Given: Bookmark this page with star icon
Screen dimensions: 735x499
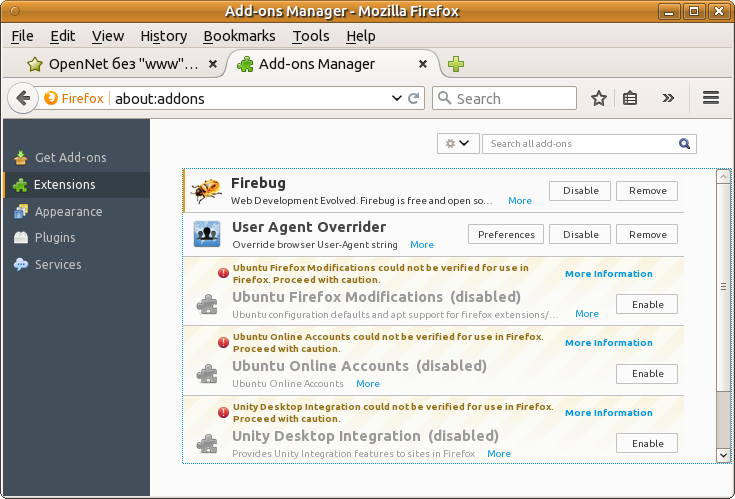Looking at the screenshot, I should coord(599,98).
